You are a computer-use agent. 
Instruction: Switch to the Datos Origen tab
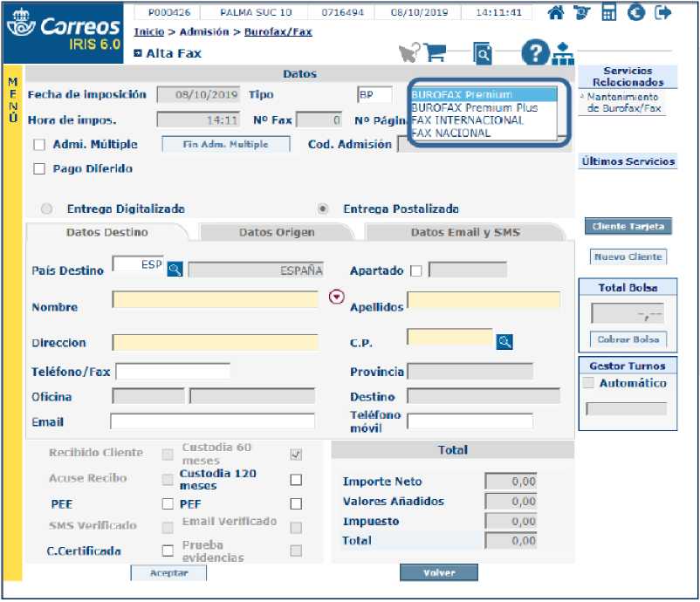[x=277, y=233]
